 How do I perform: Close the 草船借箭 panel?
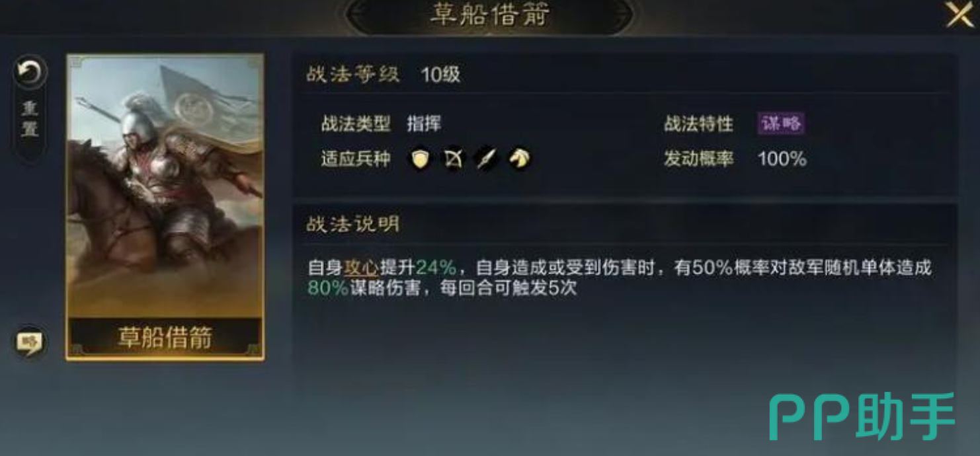click(x=960, y=15)
